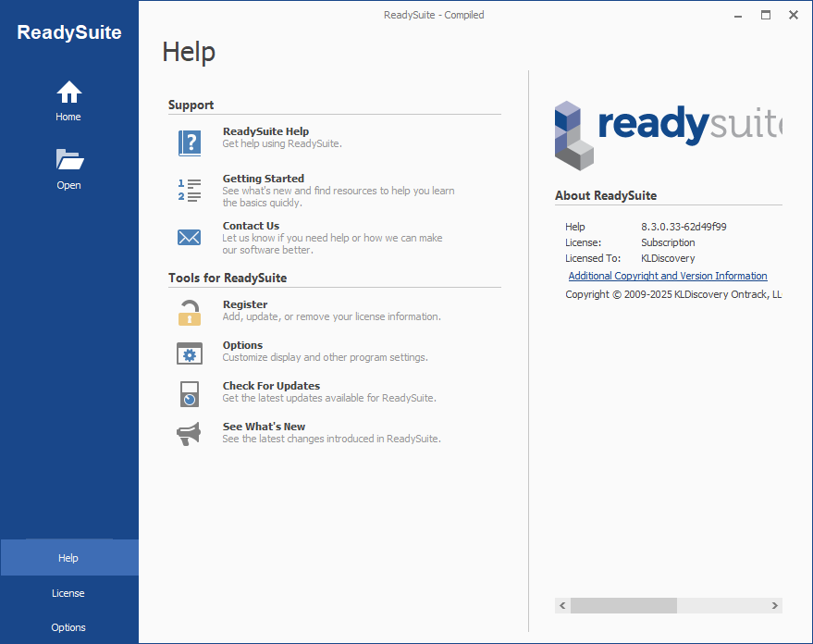
Task: Click the Register heading under Tools for ReadySuite
Action: (244, 303)
